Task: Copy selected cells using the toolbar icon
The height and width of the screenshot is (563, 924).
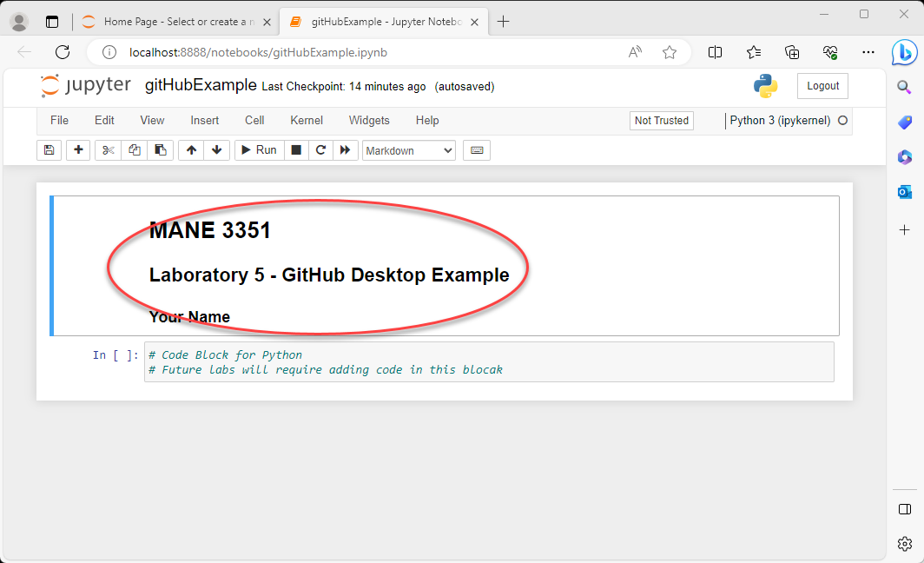Action: (x=134, y=150)
